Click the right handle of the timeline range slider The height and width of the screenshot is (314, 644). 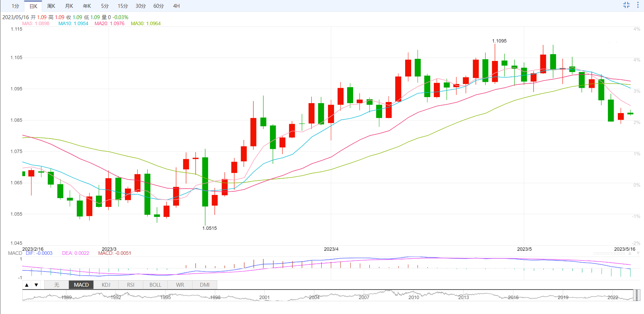[636, 295]
